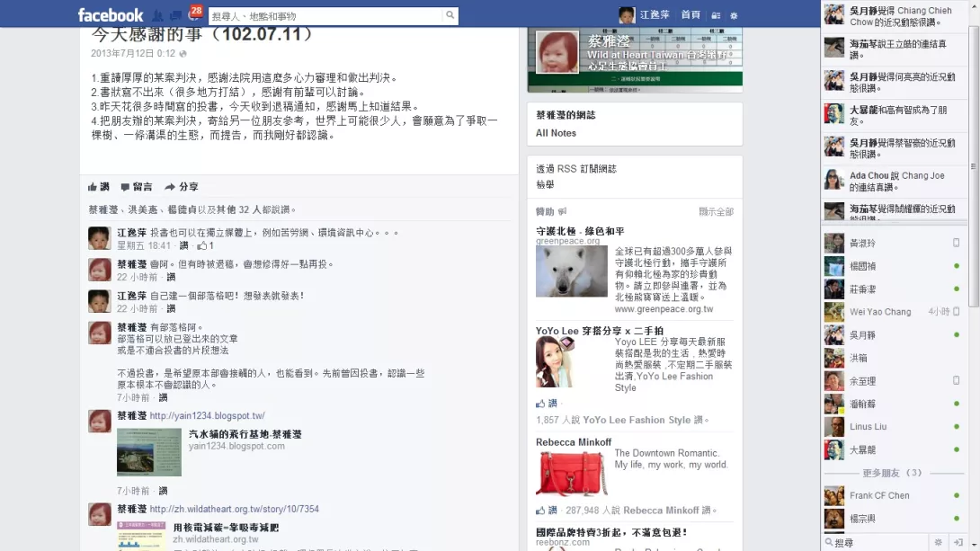Click 顯示全部 beside 贊助

pyautogui.click(x=716, y=212)
